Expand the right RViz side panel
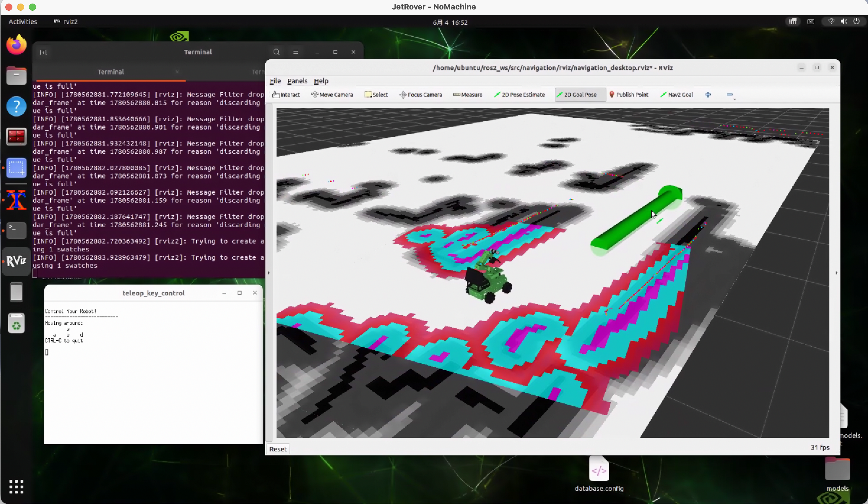Screen dimensions: 868x504 coord(837,273)
